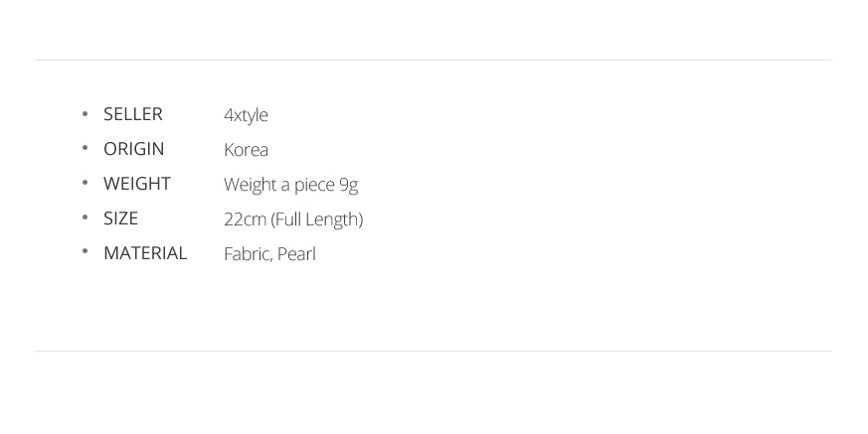
Task: Select the SELLER label
Action: pos(133,114)
